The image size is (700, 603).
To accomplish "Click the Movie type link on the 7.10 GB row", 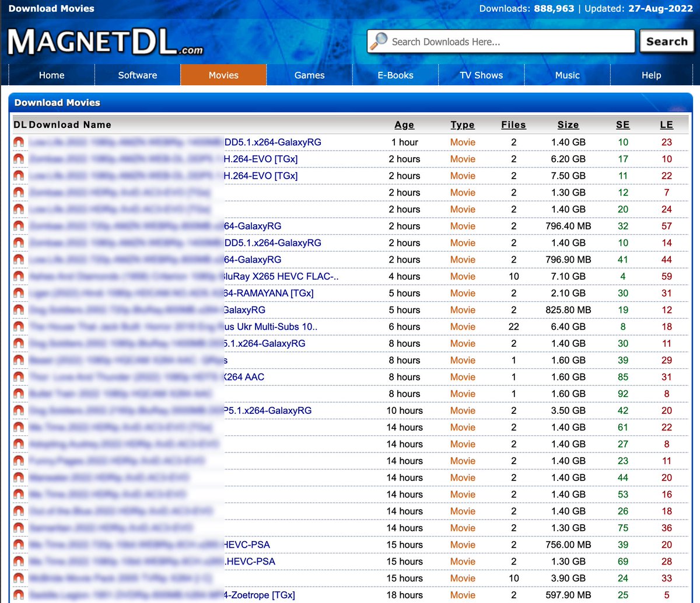I will coord(463,276).
